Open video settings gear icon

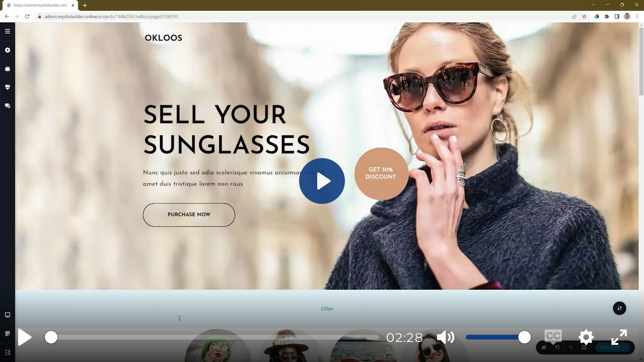[x=586, y=337]
